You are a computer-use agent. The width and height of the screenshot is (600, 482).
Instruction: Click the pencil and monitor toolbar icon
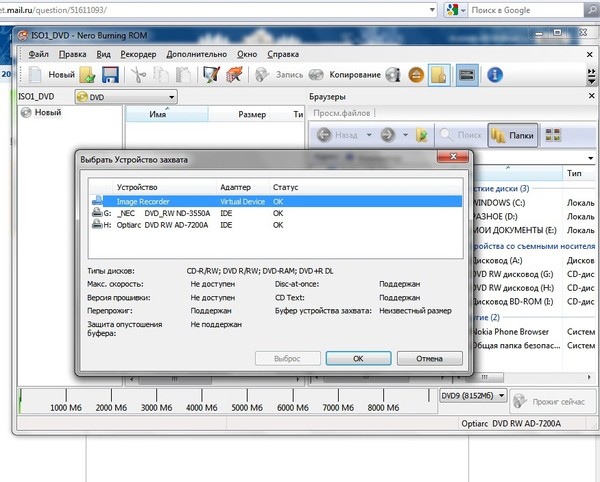211,75
